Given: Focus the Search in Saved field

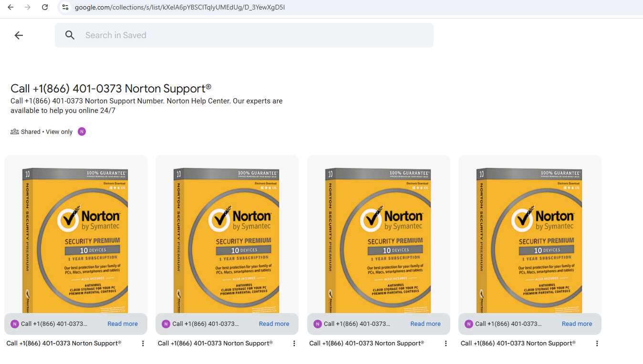Looking at the screenshot, I should [x=244, y=35].
